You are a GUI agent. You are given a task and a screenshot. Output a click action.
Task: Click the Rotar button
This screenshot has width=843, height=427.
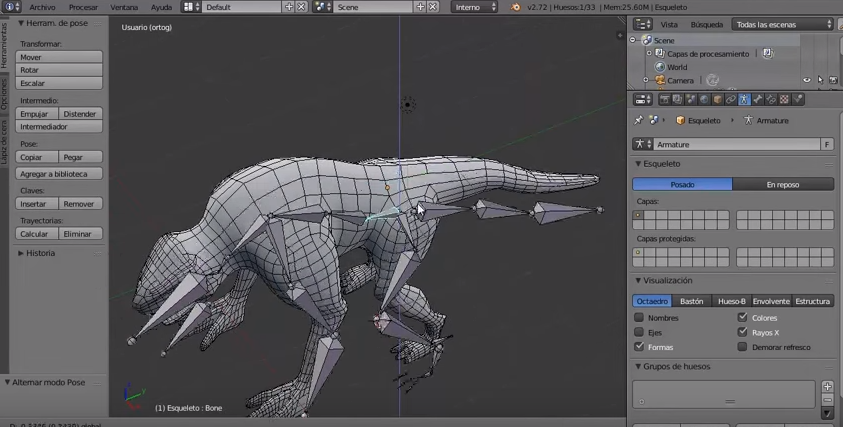tap(59, 70)
